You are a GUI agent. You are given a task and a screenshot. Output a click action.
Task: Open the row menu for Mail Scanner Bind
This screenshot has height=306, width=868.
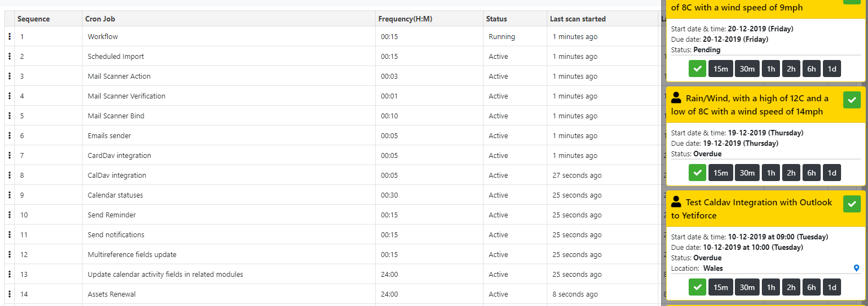[x=9, y=116]
